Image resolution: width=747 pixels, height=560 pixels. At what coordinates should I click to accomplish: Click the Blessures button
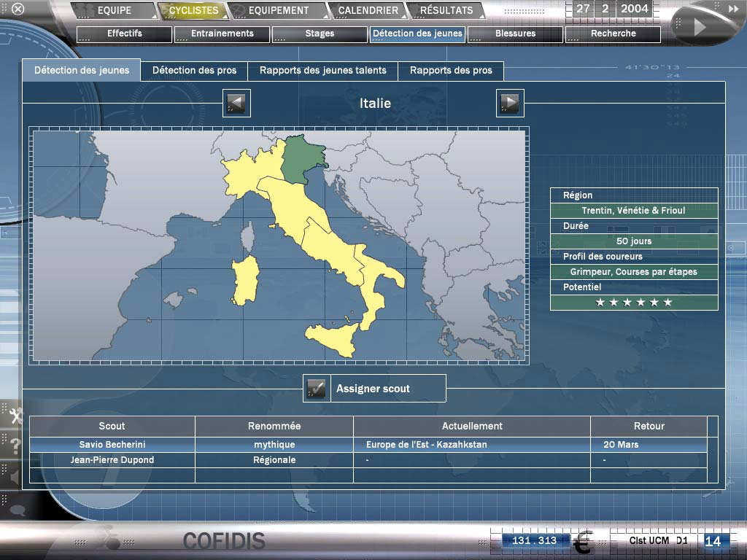[515, 34]
